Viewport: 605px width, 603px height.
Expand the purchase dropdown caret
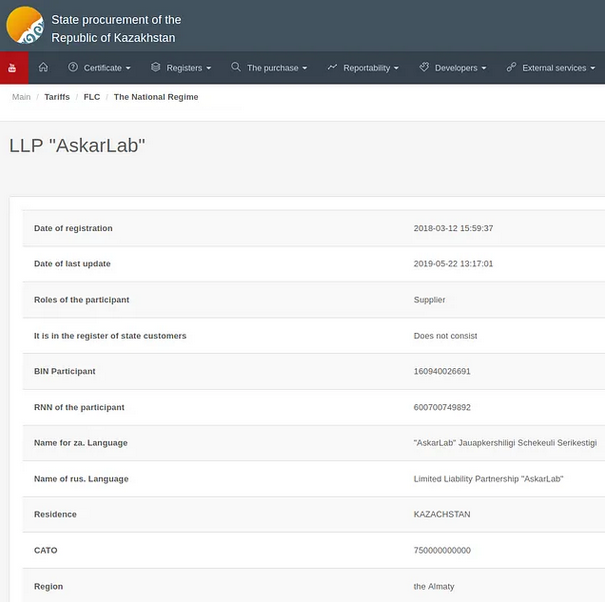304,69
